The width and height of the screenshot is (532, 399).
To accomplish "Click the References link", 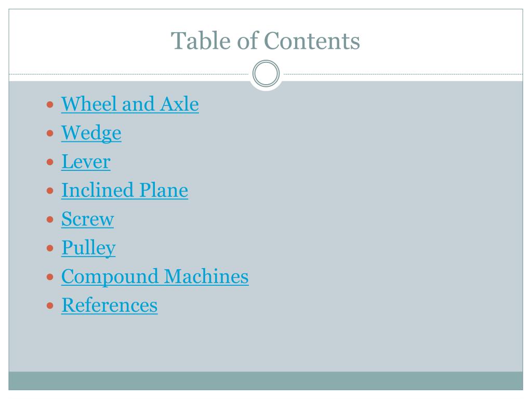I will pyautogui.click(x=109, y=305).
